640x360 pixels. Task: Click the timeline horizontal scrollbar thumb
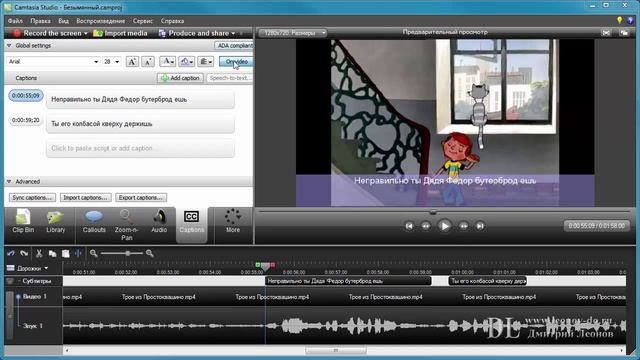click(x=336, y=350)
